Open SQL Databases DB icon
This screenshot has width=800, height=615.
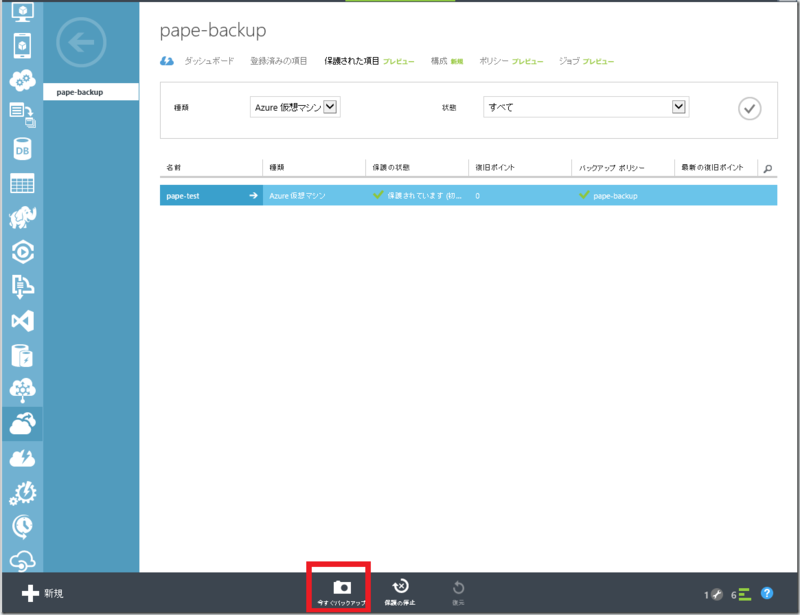(x=22, y=149)
